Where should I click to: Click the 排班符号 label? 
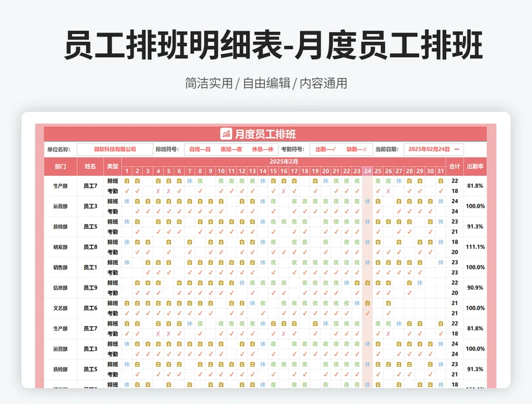tap(168, 149)
